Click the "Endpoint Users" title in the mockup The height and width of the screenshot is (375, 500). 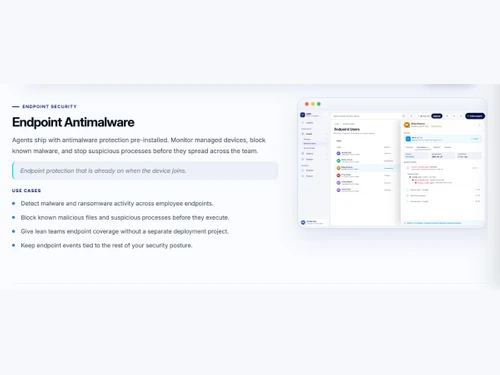[x=347, y=129]
